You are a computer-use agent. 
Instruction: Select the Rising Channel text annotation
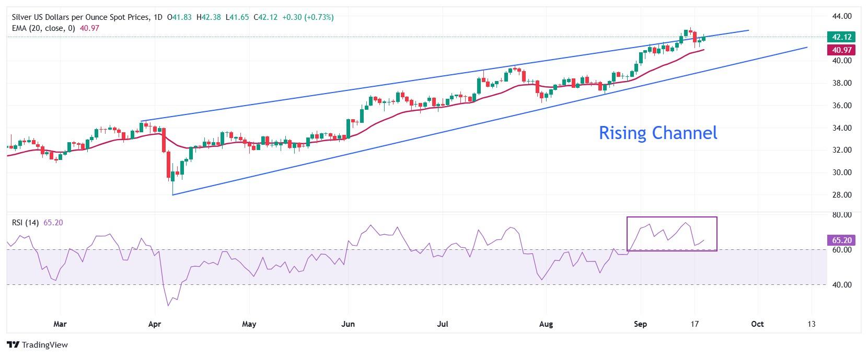tap(657, 133)
